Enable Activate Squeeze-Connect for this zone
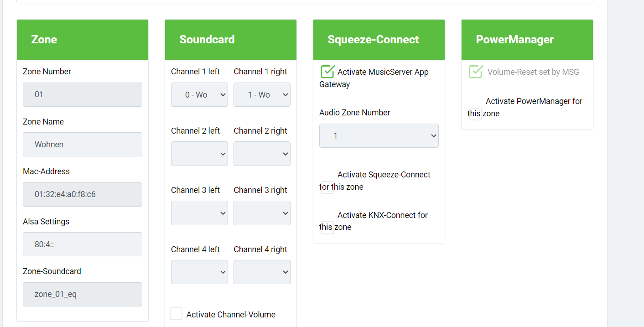 click(x=327, y=187)
